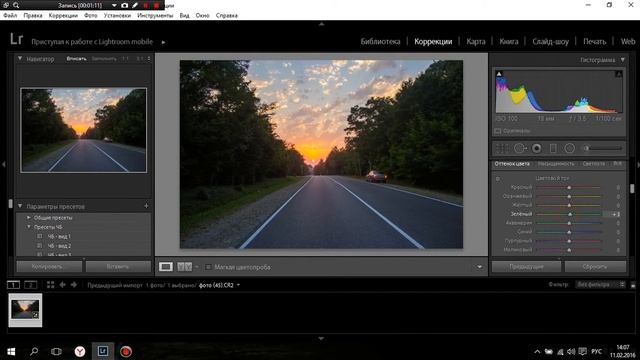Open second window display button 2
The image size is (640, 360).
[31, 285]
